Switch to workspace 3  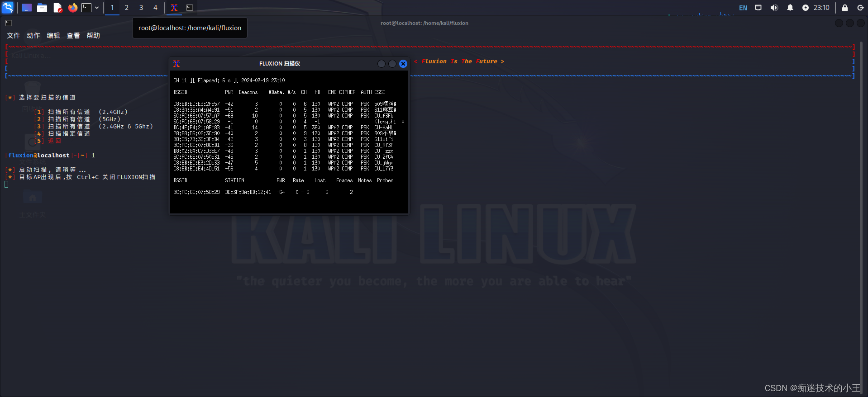141,8
